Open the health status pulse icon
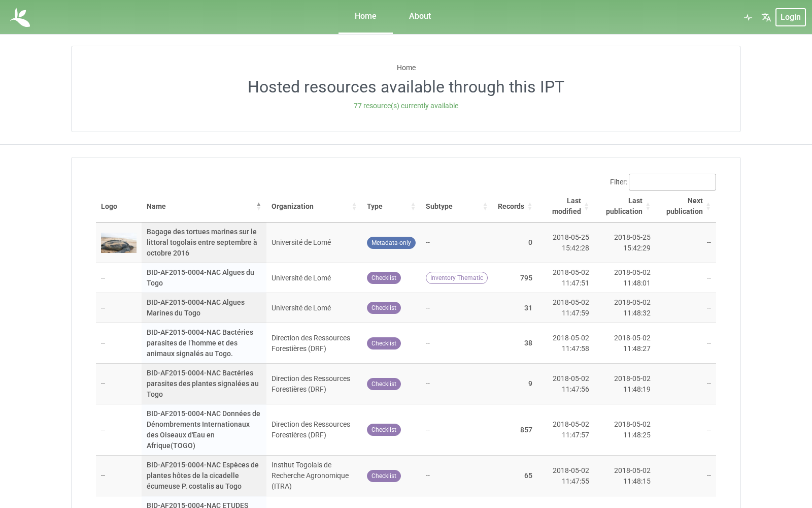 tap(748, 17)
